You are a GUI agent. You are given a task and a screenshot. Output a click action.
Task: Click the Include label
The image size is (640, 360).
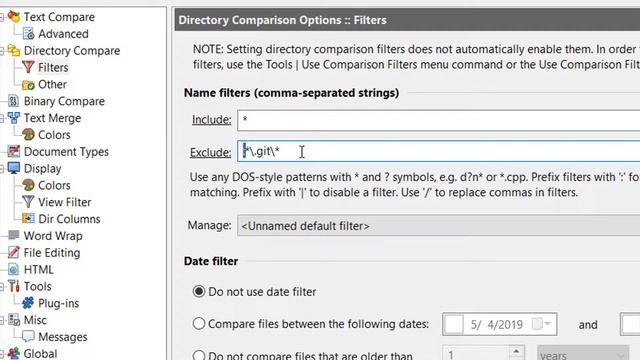(x=211, y=120)
